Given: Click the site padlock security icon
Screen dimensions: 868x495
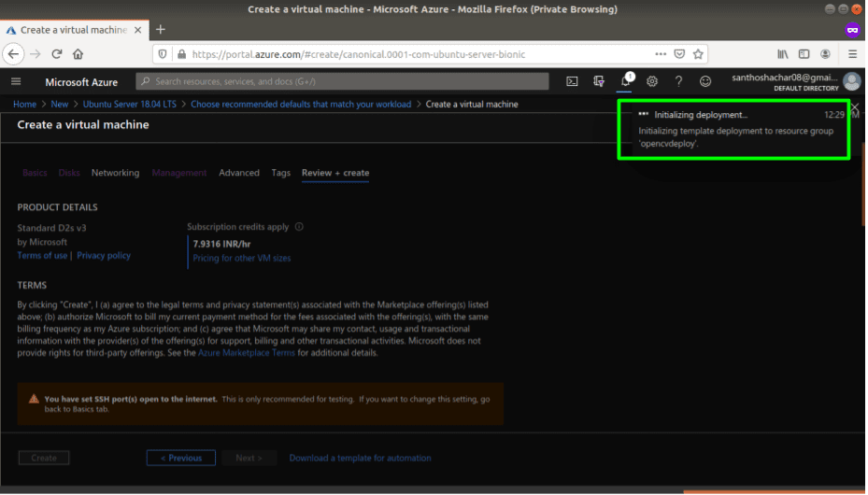Looking at the screenshot, I should tap(181, 54).
